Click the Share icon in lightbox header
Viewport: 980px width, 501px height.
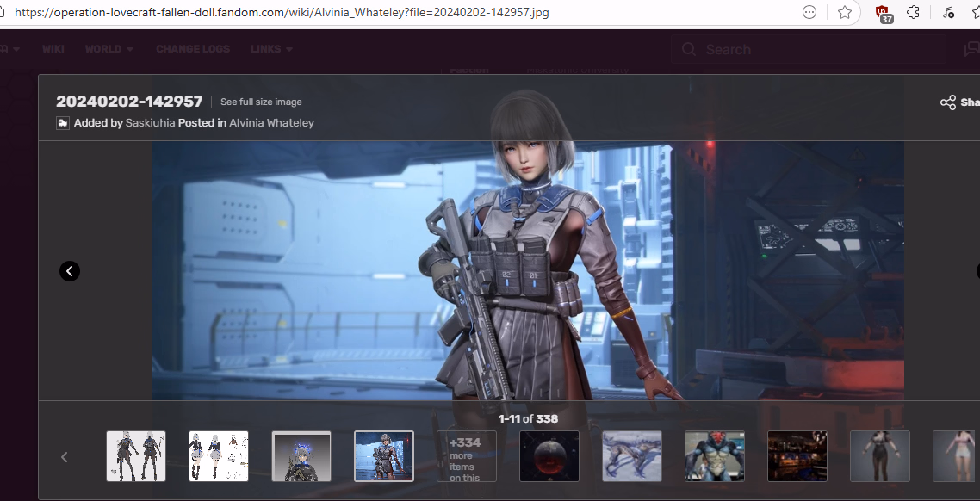(948, 102)
